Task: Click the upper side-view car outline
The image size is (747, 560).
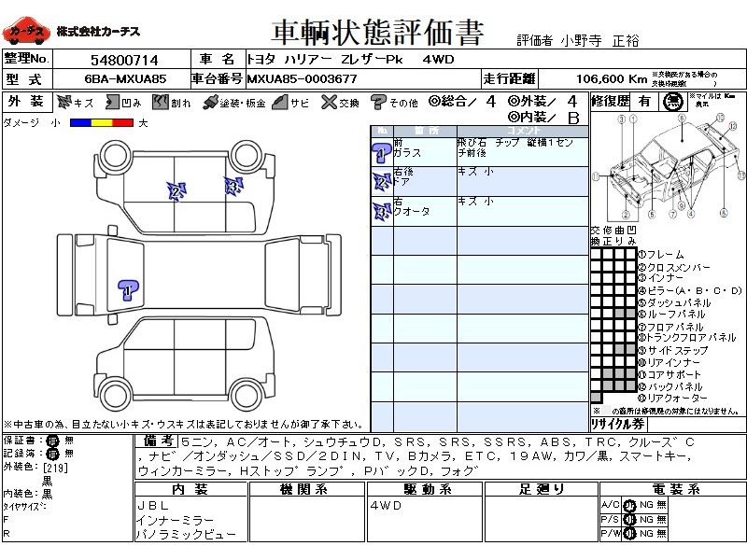Action: pyautogui.click(x=185, y=187)
